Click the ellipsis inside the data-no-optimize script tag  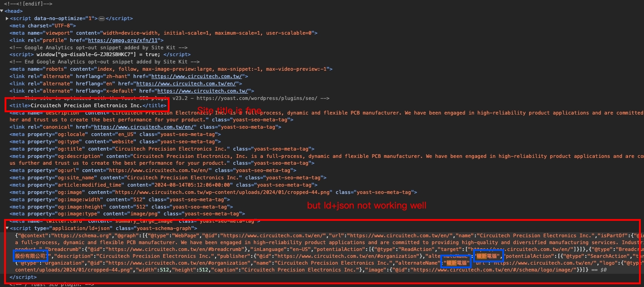(102, 18)
